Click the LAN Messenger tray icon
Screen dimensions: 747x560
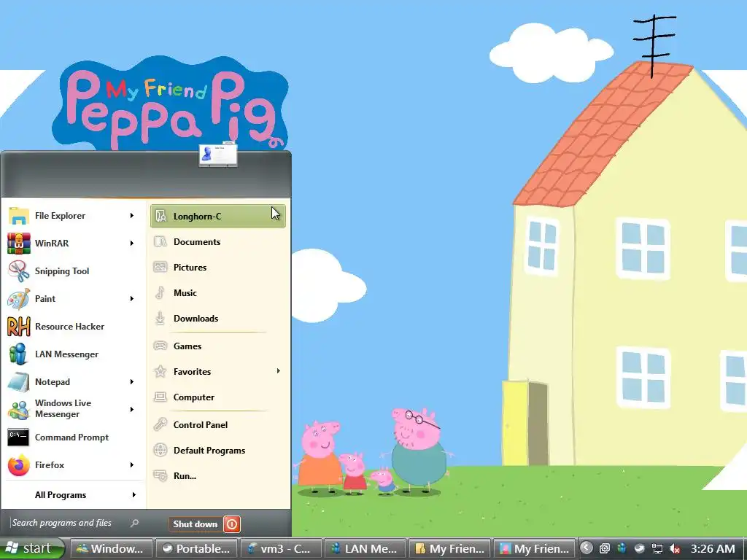pos(622,548)
